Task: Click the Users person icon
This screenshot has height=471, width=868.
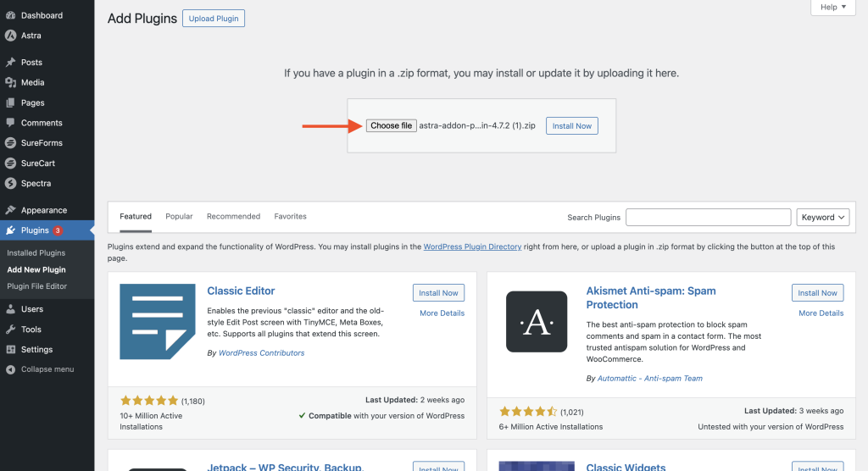Action: 10,309
